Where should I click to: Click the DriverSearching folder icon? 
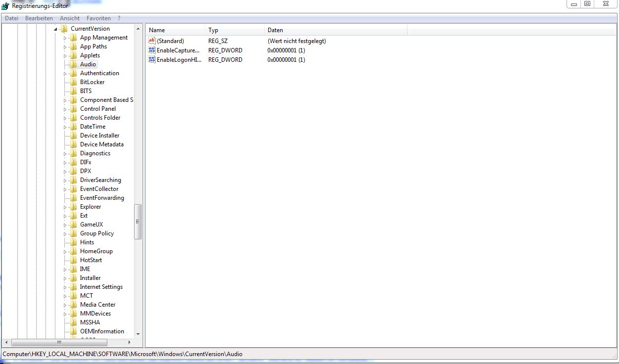(73, 180)
